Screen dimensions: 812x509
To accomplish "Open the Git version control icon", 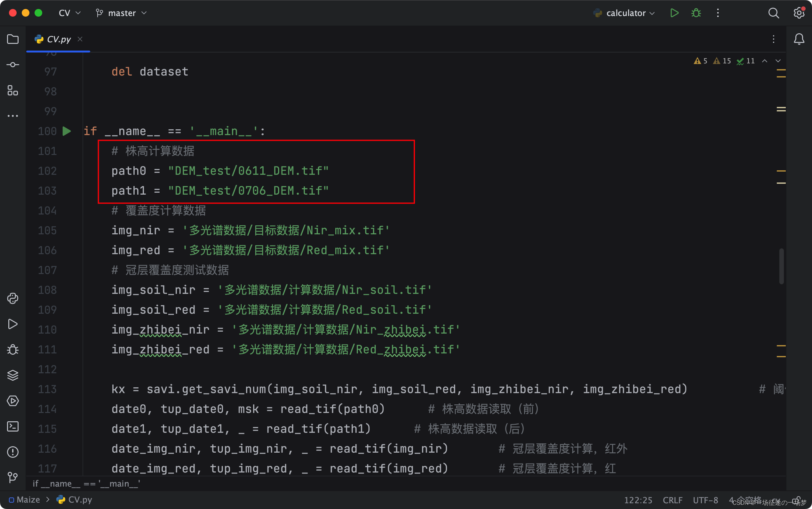I will click(13, 477).
